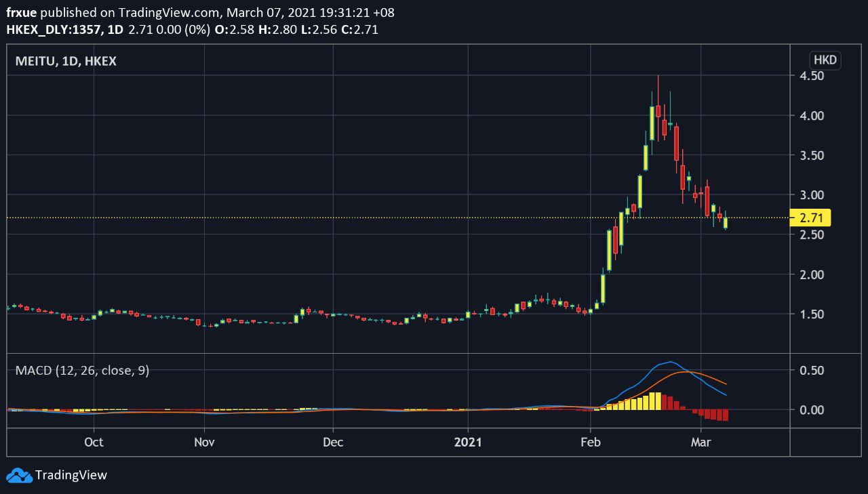Click the Dec time axis label
Viewport: 868px width, 494px height.
[333, 442]
